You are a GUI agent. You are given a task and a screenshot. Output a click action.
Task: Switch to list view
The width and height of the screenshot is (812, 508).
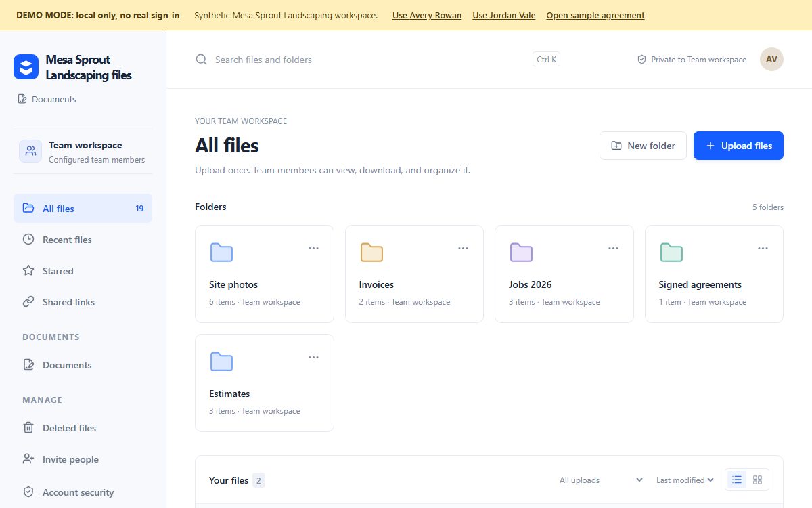pyautogui.click(x=737, y=480)
